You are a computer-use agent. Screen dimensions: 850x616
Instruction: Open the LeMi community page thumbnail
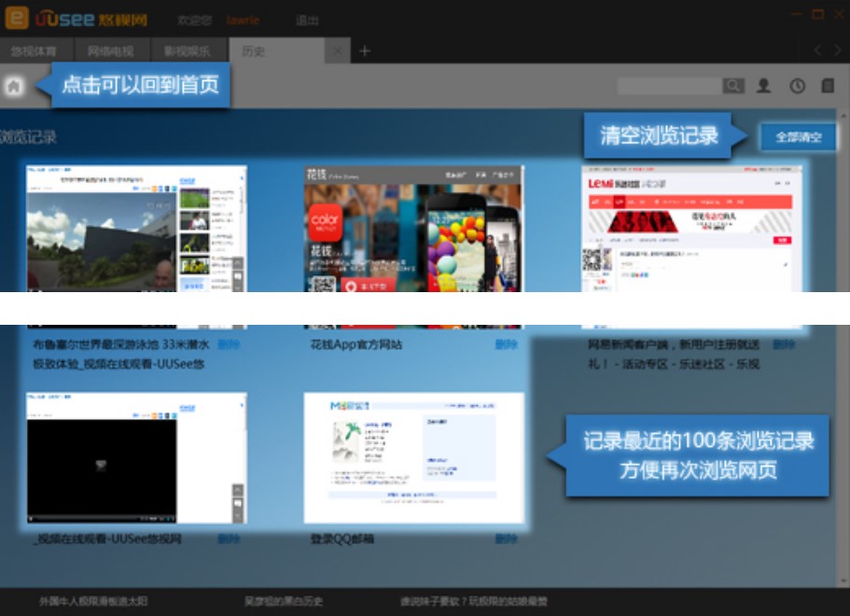691,246
